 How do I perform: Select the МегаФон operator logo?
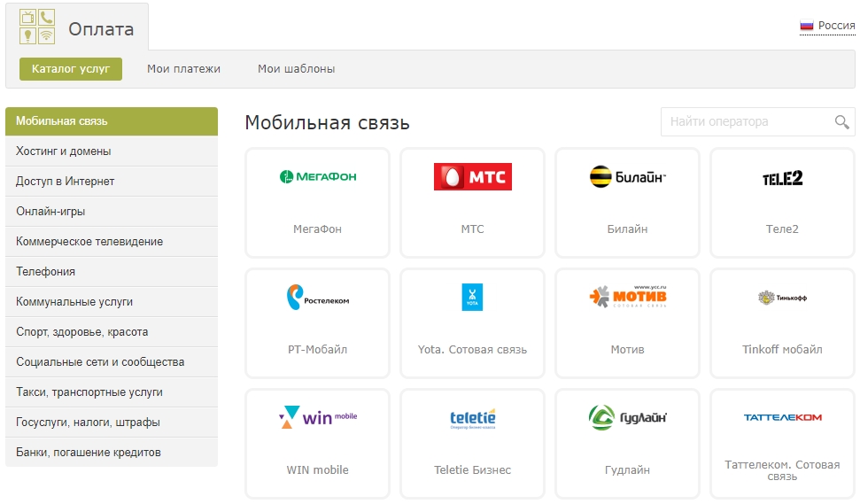[x=318, y=176]
